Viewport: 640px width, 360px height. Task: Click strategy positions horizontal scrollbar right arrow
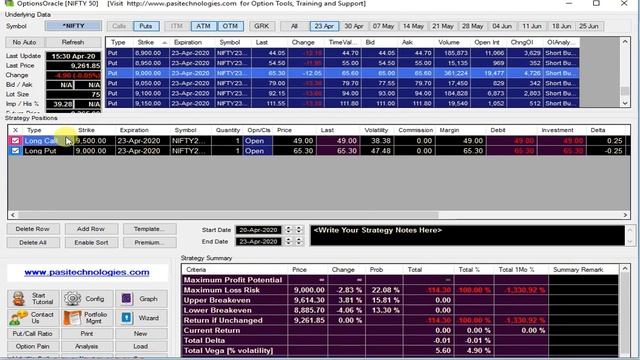[625, 215]
